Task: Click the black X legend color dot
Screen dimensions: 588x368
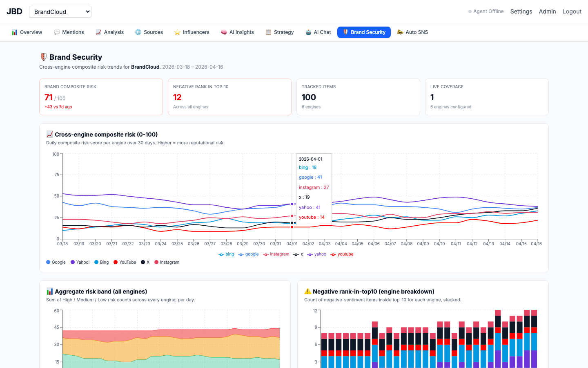Action: point(143,262)
